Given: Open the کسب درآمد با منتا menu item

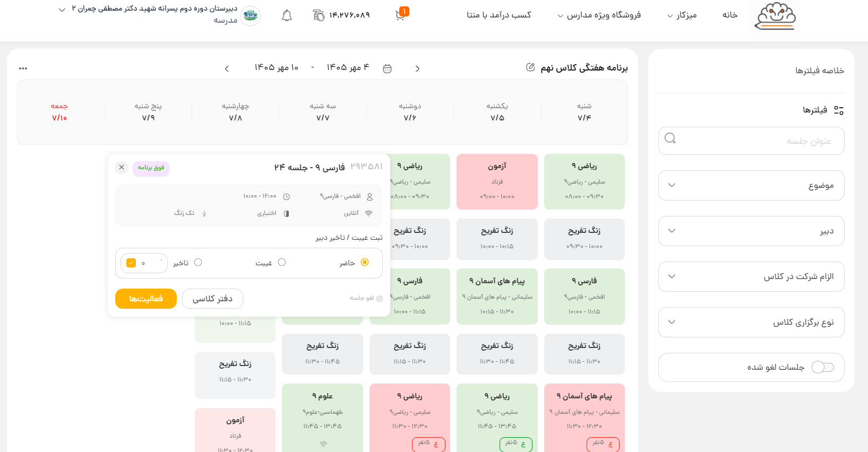Looking at the screenshot, I should tap(499, 15).
